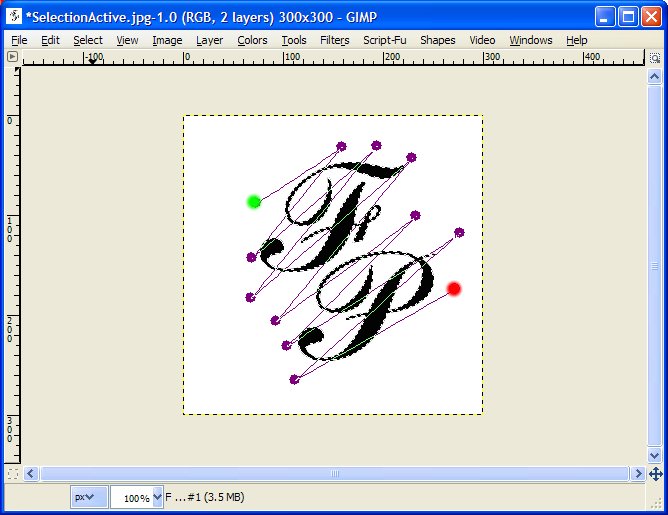Expand the 100% zoom dropdown

point(157,497)
